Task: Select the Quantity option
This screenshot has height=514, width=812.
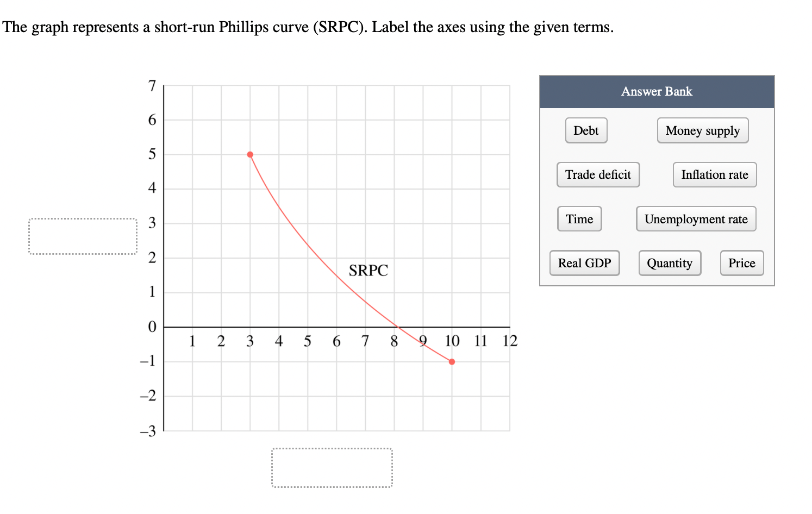Action: (x=670, y=263)
